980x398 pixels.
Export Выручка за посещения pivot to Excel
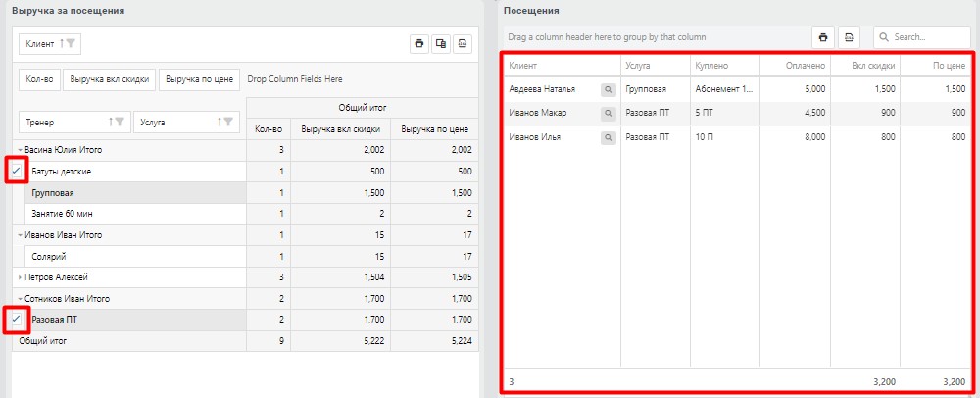pyautogui.click(x=462, y=44)
